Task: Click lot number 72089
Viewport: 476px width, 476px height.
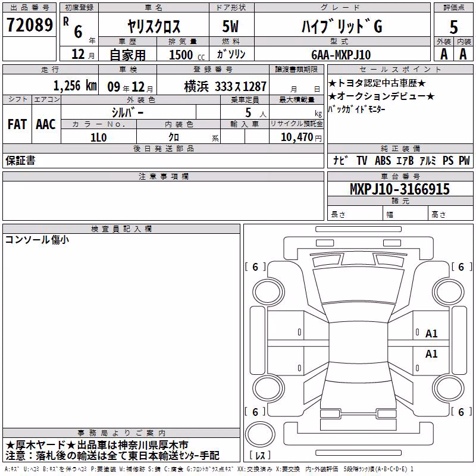Action: (30, 25)
